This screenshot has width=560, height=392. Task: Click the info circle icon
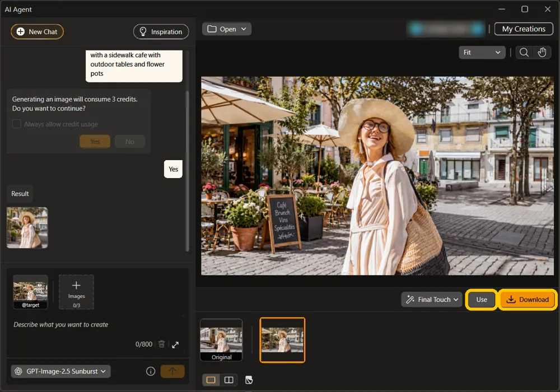click(x=151, y=371)
